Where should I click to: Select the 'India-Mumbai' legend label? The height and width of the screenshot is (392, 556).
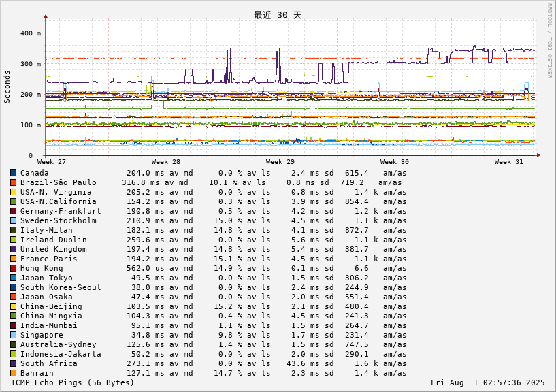[x=48, y=326]
